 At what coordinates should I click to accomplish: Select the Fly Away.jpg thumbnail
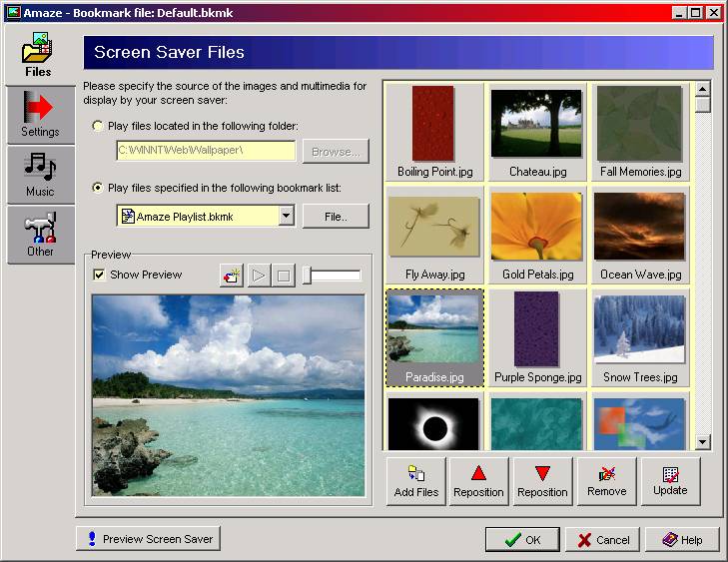[434, 235]
